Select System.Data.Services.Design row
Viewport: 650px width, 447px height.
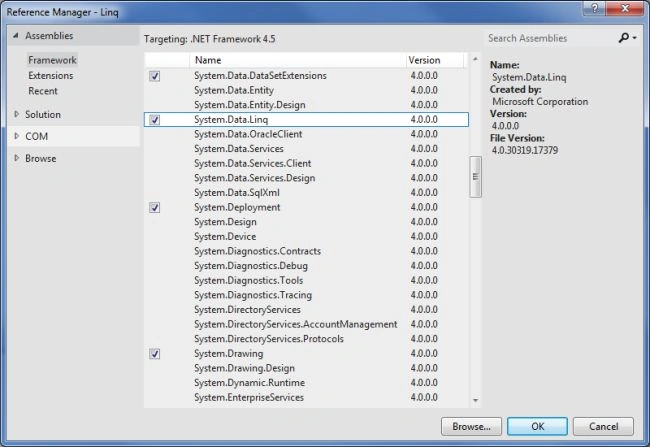306,178
